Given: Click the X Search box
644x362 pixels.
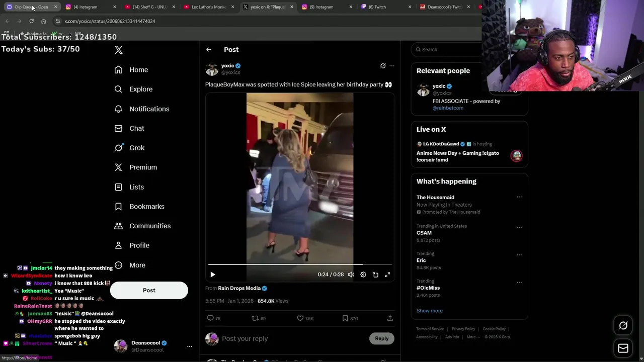Looking at the screenshot, I should coord(448,49).
